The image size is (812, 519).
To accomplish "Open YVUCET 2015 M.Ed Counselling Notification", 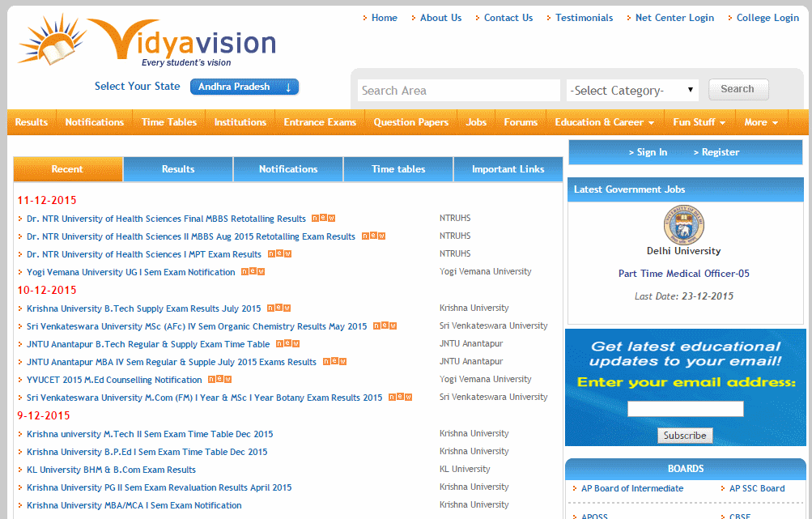I will pos(114,381).
